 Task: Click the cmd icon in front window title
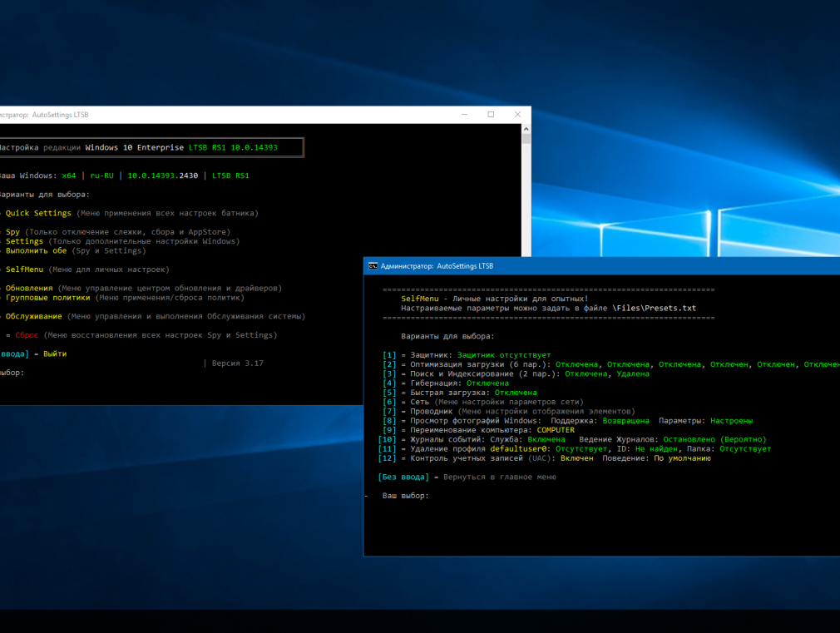click(373, 266)
